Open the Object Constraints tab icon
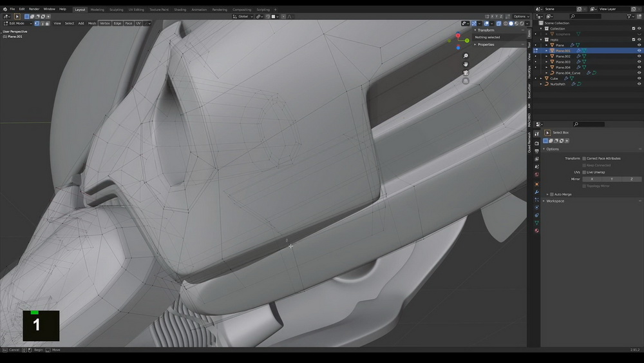Viewport: 644px width, 363px height. [x=536, y=215]
